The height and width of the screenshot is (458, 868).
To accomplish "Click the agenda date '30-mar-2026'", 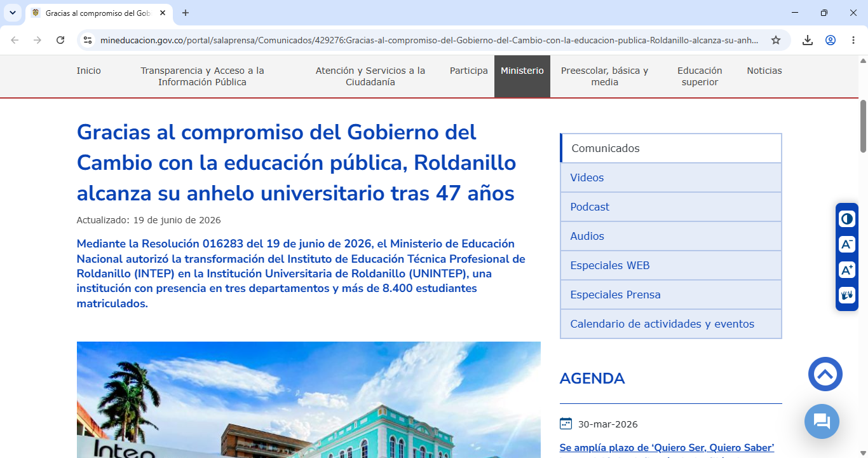I will point(608,424).
